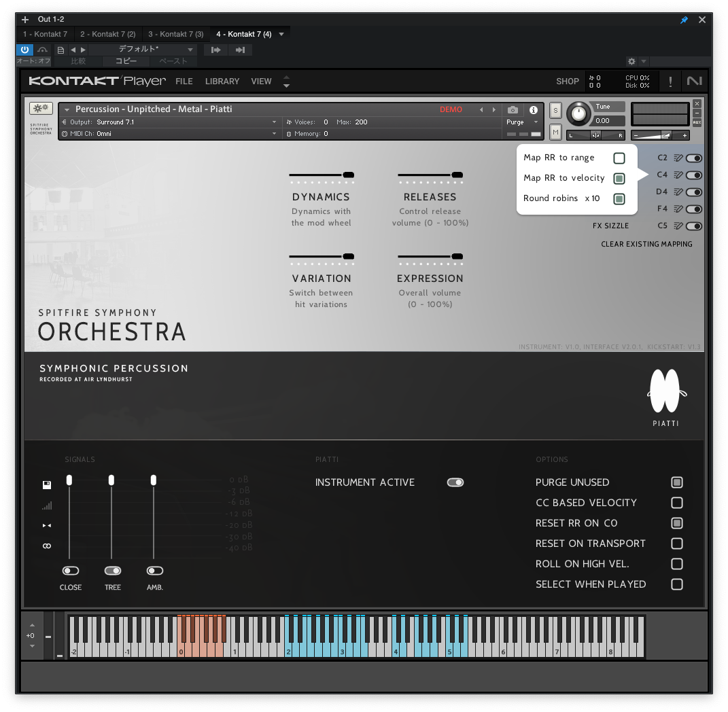The height and width of the screenshot is (712, 728).
Task: Click the signals link icon
Action: [47, 546]
